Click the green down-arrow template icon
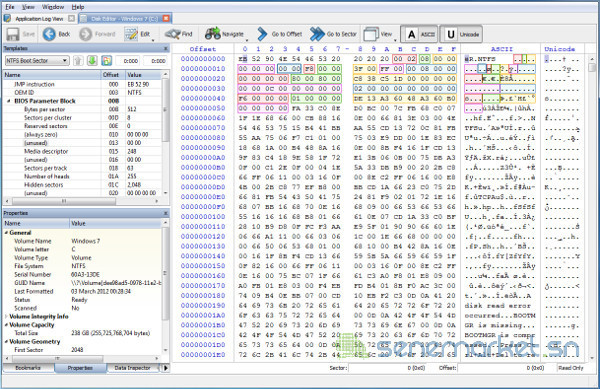The width and height of the screenshot is (600, 389). tap(92, 60)
